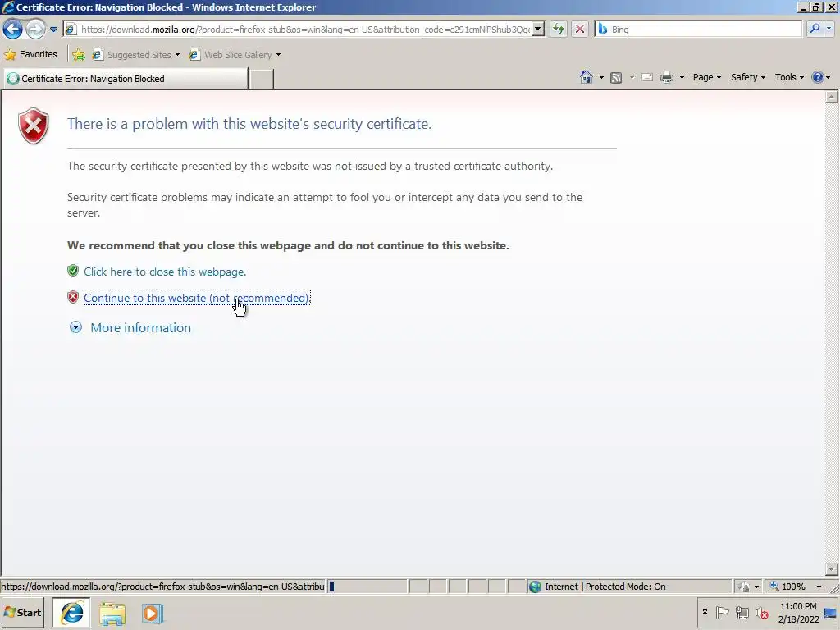Click the Home icon in command bar
Image resolution: width=840 pixels, height=630 pixels.
pos(587,77)
